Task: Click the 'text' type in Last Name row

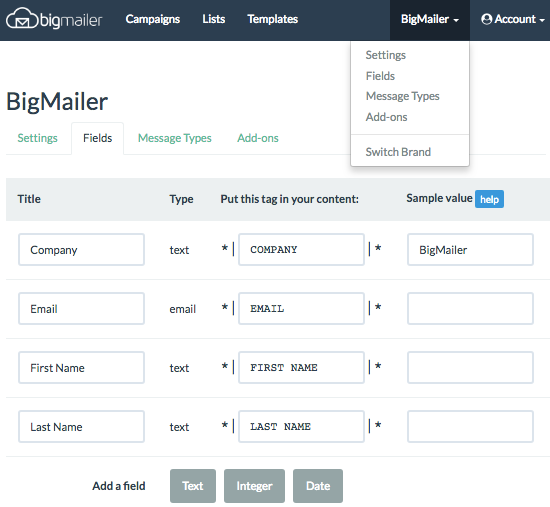Action: pos(179,427)
